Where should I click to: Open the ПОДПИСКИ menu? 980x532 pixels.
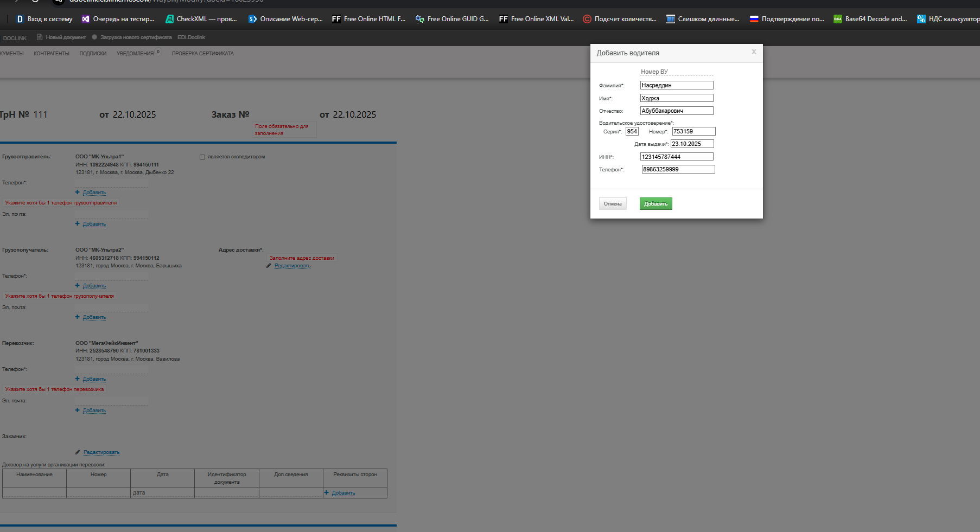(x=93, y=54)
